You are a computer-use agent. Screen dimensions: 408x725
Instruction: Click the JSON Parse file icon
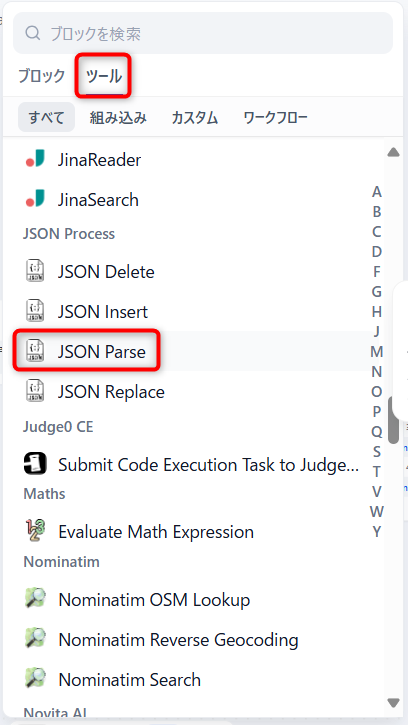[x=35, y=351]
